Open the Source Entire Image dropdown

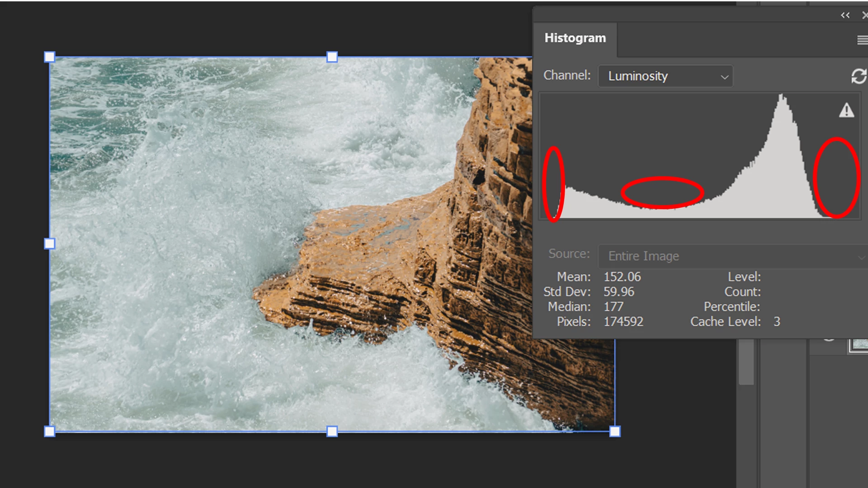(732, 256)
